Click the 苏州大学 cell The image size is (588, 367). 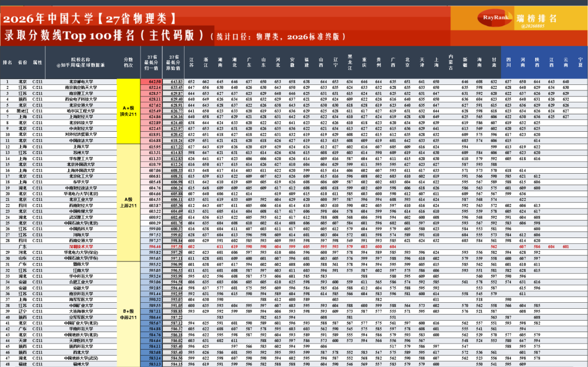click(81, 152)
